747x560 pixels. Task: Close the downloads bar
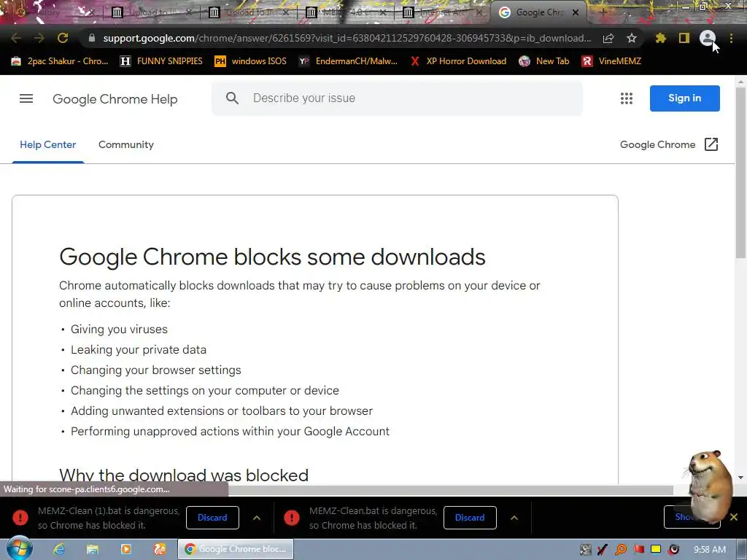coord(734,517)
